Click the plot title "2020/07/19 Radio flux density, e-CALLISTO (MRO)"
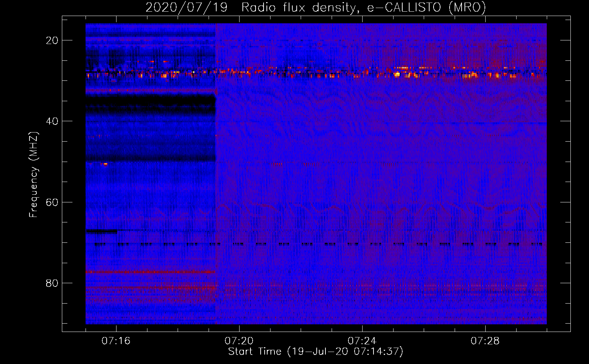Viewport: 589px width, 364px height. tap(316, 7)
